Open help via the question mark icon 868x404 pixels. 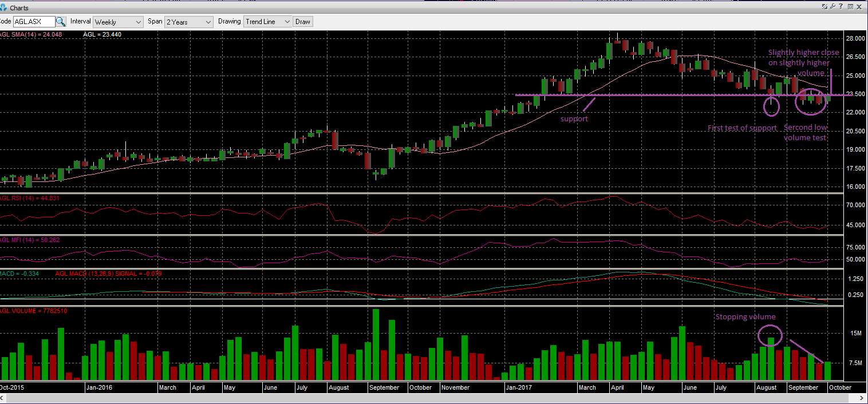click(x=842, y=7)
